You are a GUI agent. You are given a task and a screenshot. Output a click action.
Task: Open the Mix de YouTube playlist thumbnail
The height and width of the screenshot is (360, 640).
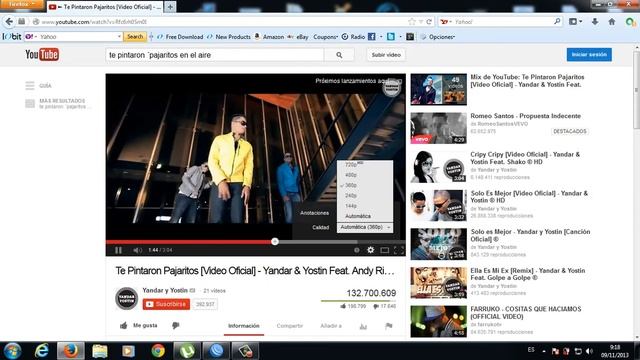(438, 89)
